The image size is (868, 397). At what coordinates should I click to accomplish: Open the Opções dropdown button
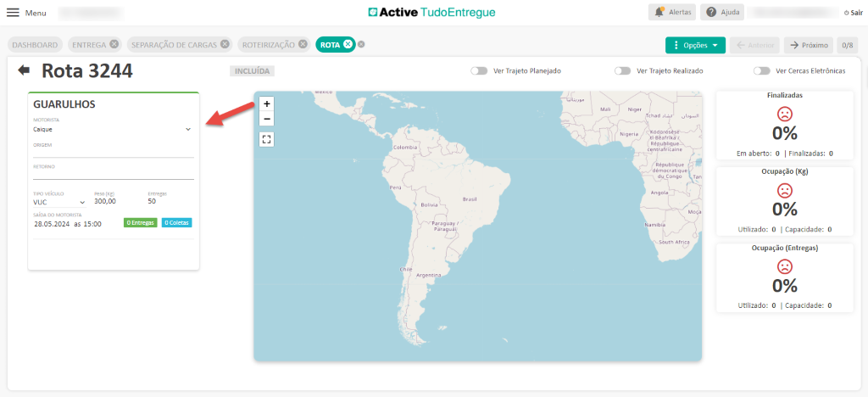(x=695, y=46)
